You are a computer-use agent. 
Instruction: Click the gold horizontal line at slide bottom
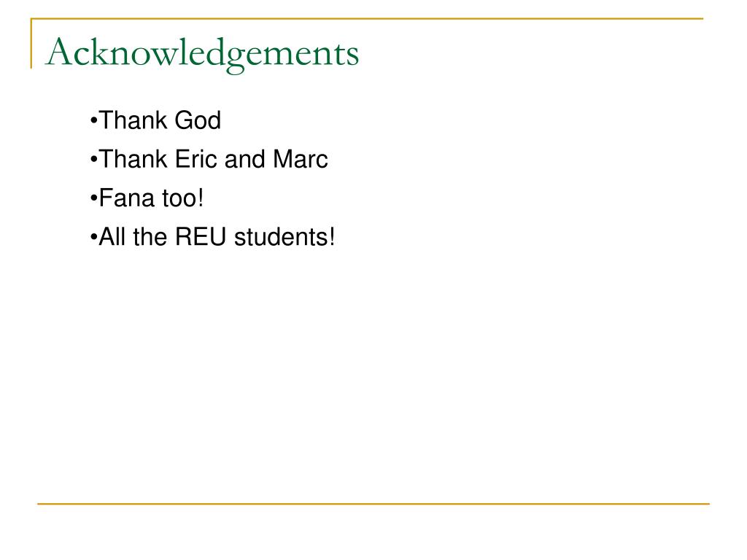pos(373,503)
